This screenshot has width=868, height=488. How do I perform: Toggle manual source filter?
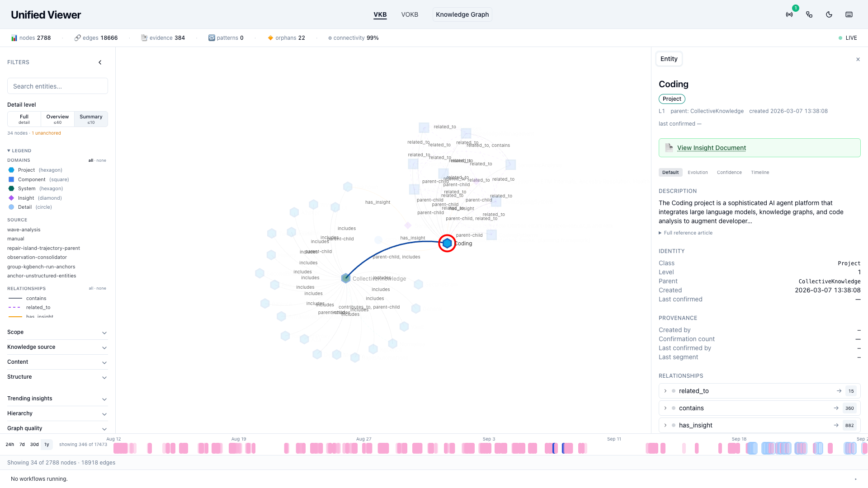(16, 239)
